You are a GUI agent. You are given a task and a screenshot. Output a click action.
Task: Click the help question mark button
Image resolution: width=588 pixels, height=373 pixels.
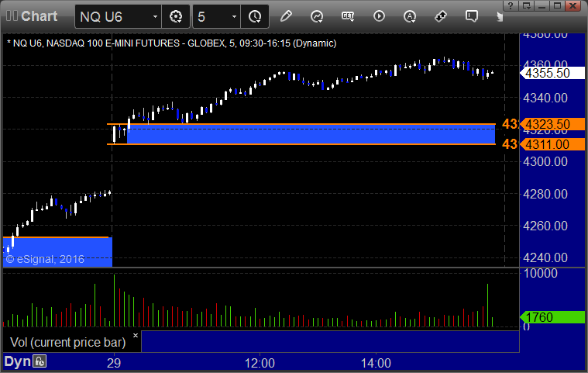click(x=511, y=5)
